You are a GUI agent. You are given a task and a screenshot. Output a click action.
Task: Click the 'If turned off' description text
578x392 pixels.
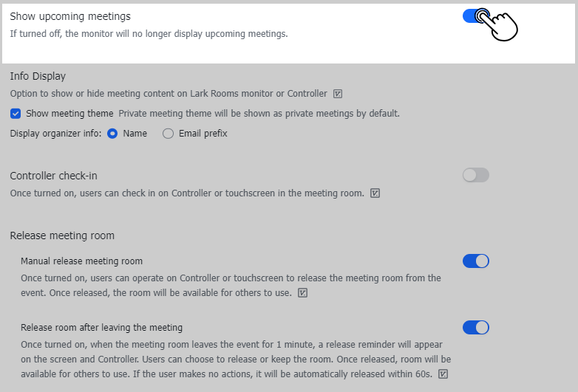coord(149,34)
